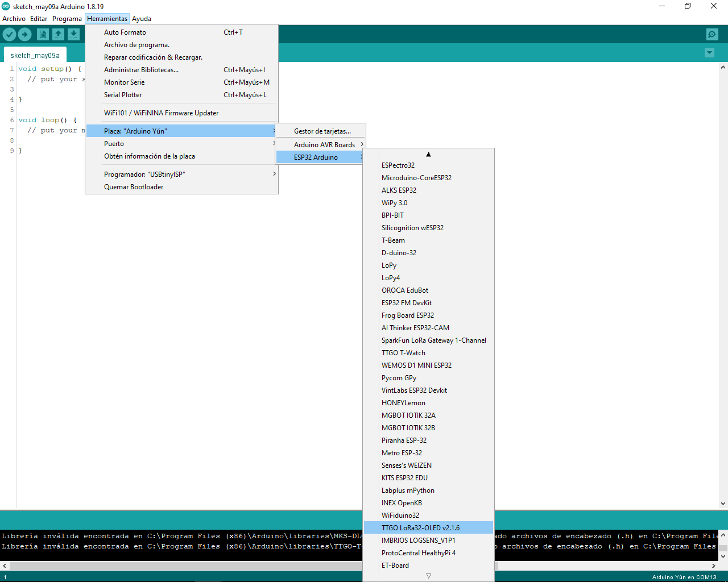This screenshot has height=582, width=728.
Task: Expand the Puerto submenu
Action: coord(181,144)
